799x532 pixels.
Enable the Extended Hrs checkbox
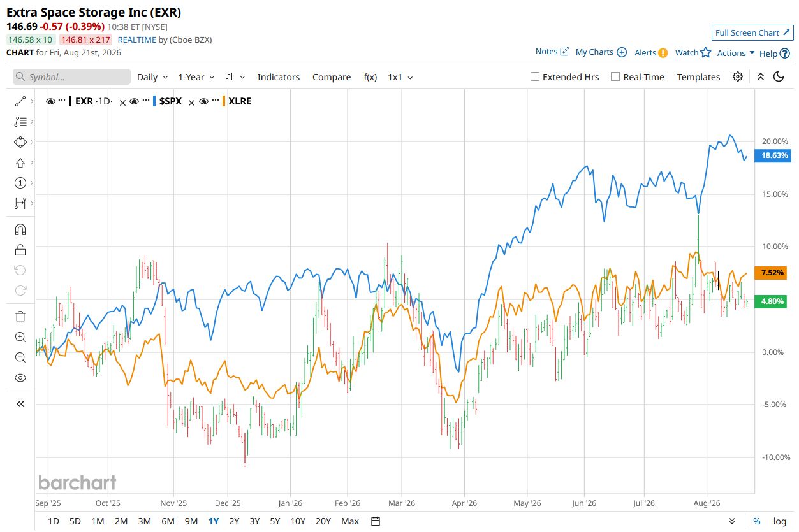pyautogui.click(x=535, y=76)
